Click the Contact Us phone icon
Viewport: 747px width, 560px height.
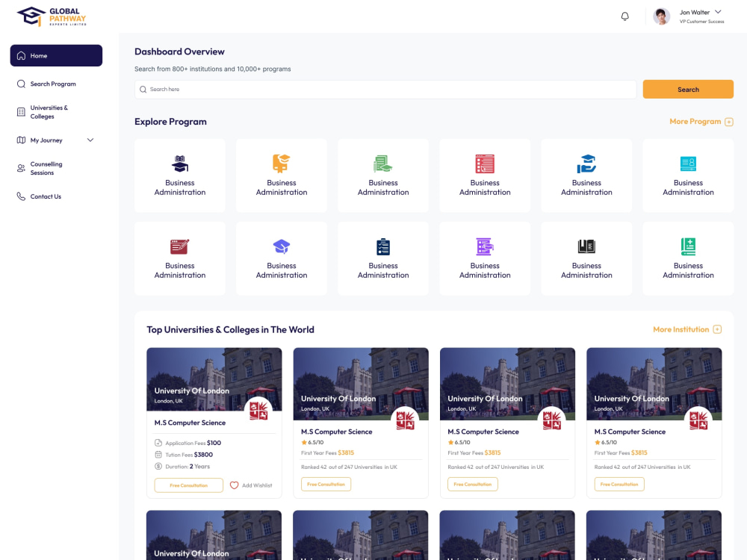(21, 196)
